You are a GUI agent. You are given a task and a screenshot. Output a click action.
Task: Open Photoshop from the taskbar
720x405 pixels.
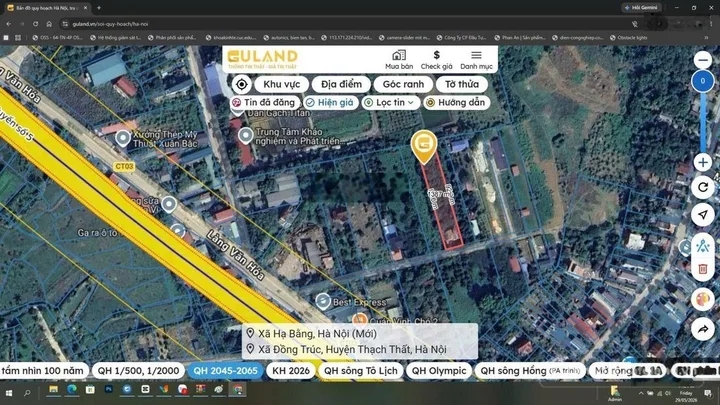(109, 390)
